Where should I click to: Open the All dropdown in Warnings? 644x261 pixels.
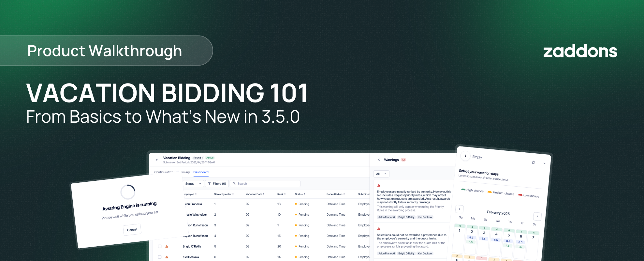tap(381, 174)
